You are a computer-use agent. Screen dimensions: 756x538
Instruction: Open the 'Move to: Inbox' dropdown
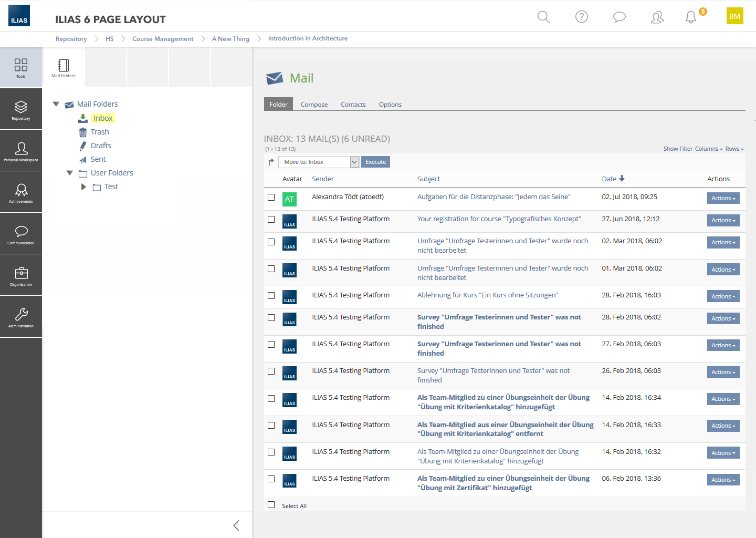(x=319, y=162)
